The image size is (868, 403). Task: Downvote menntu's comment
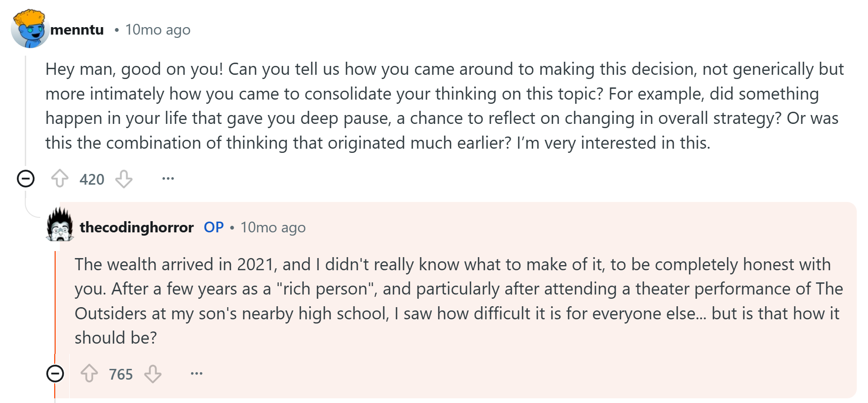tap(124, 179)
